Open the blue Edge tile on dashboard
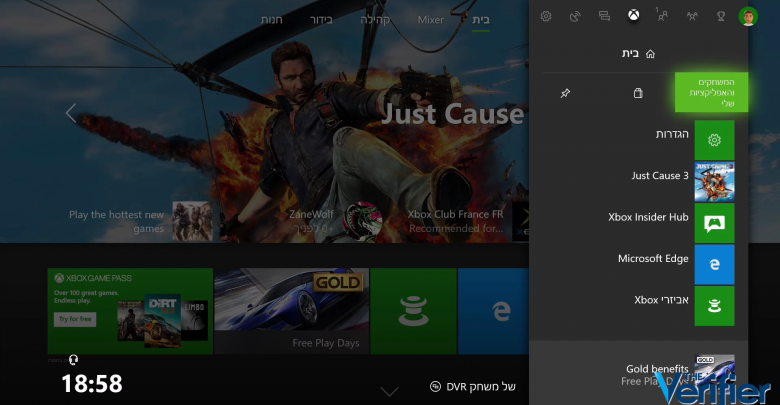The width and height of the screenshot is (780, 405). point(493,311)
